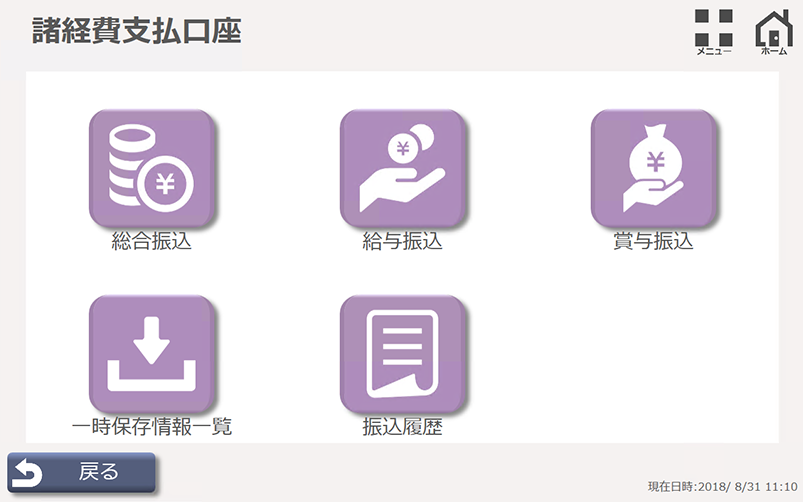803x502 pixels.
Task: Open the 一時保存情報一覧 download tray icon
Action: click(x=151, y=355)
